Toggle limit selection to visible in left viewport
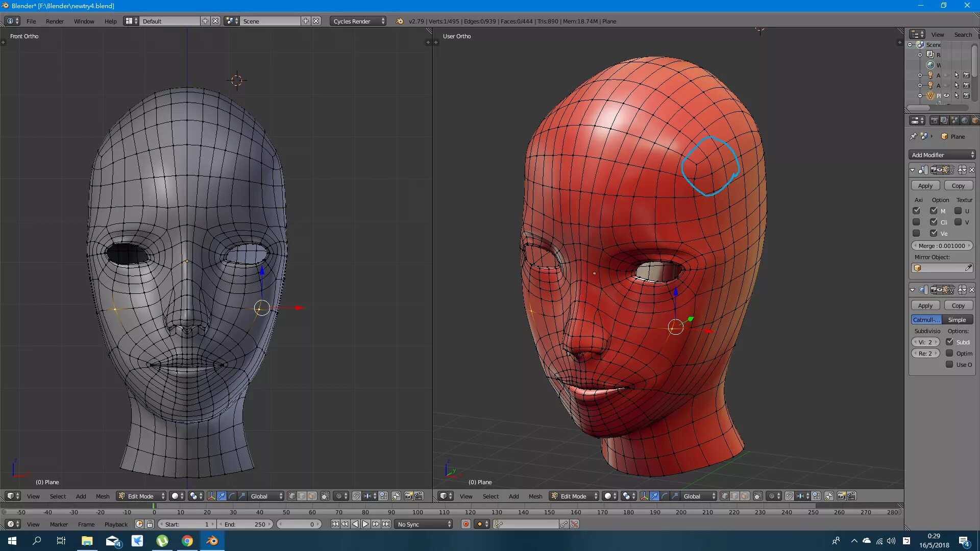Screen dimensions: 980x551 point(325,496)
